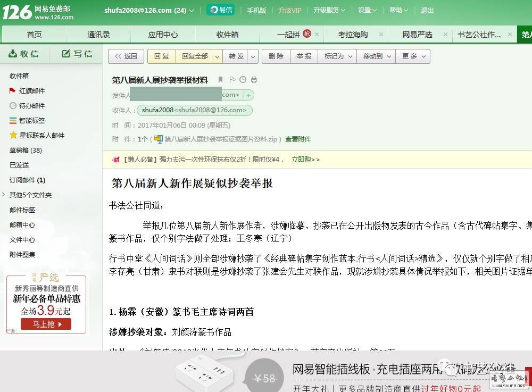Expand the 回复全部 dropdown arrow
The width and height of the screenshot is (532, 392).
217,56
